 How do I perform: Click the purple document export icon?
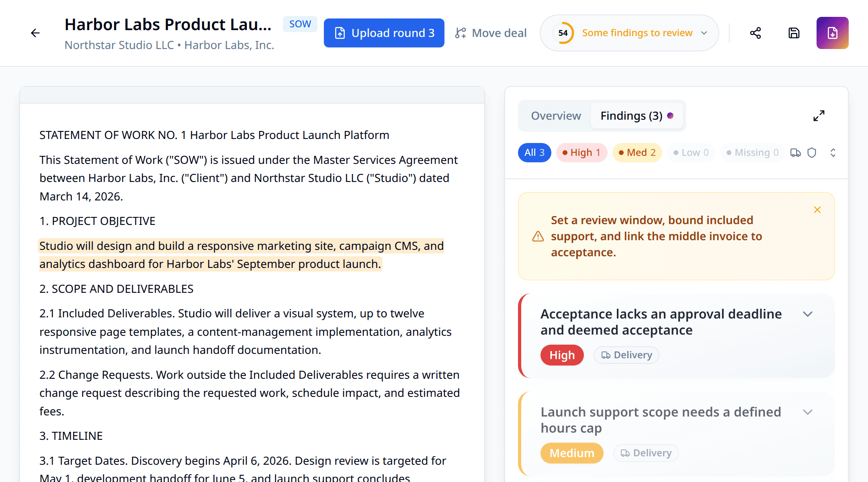(833, 33)
